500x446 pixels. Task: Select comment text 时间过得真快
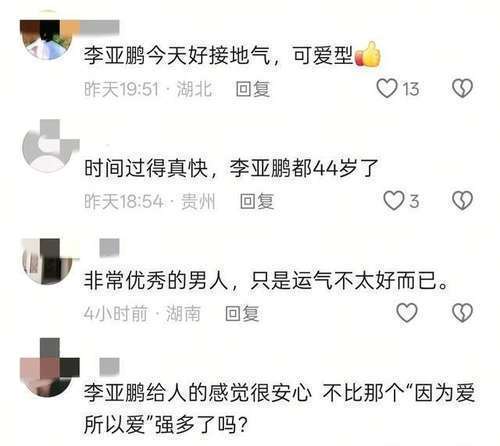146,168
